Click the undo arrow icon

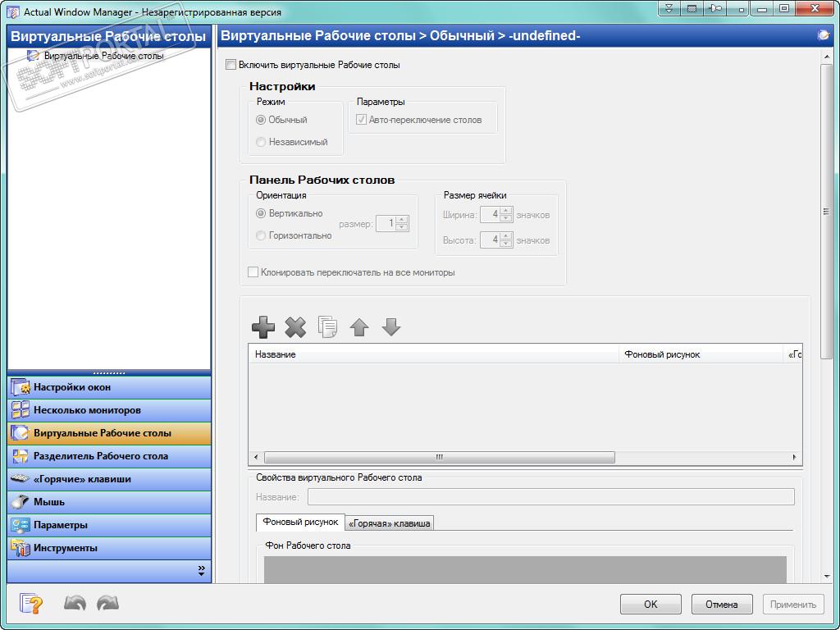75,603
